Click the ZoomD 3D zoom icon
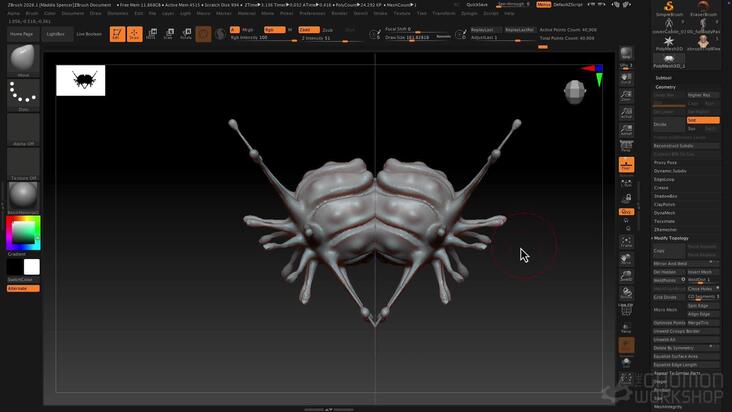732x412 pixels. click(x=626, y=276)
